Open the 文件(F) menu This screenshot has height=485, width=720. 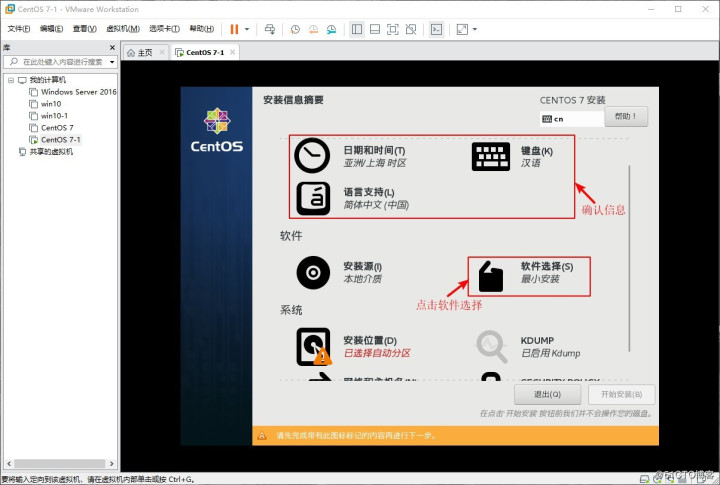click(19, 29)
